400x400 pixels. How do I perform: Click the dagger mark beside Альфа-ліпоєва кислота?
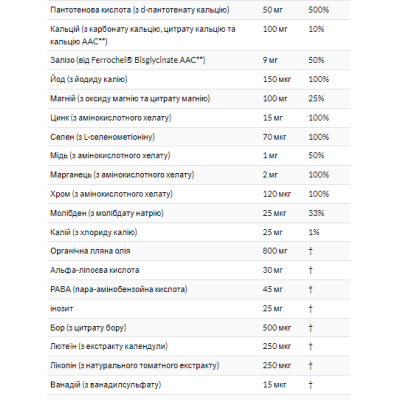311,270
